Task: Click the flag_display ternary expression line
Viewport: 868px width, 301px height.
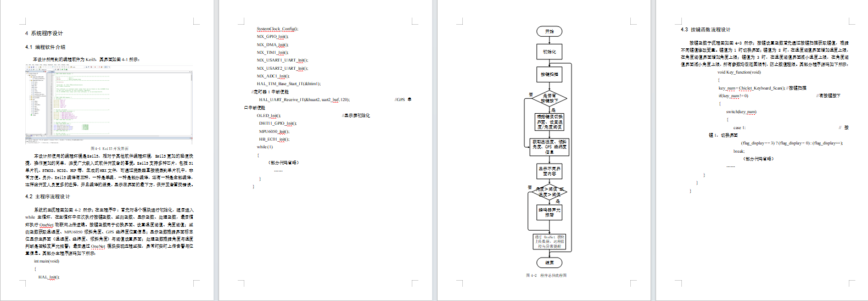Action: click(792, 143)
